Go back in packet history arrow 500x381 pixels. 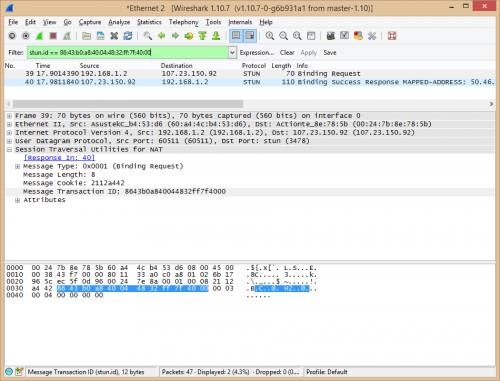[x=161, y=36]
